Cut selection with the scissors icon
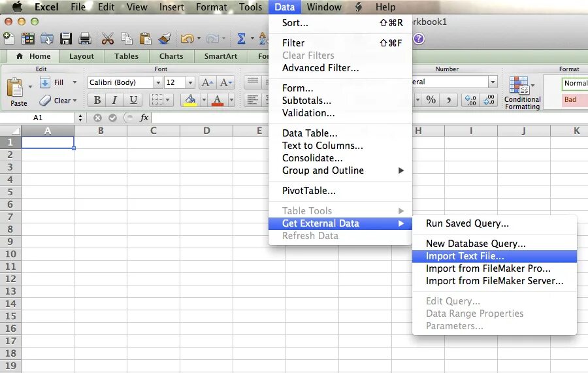 point(108,39)
